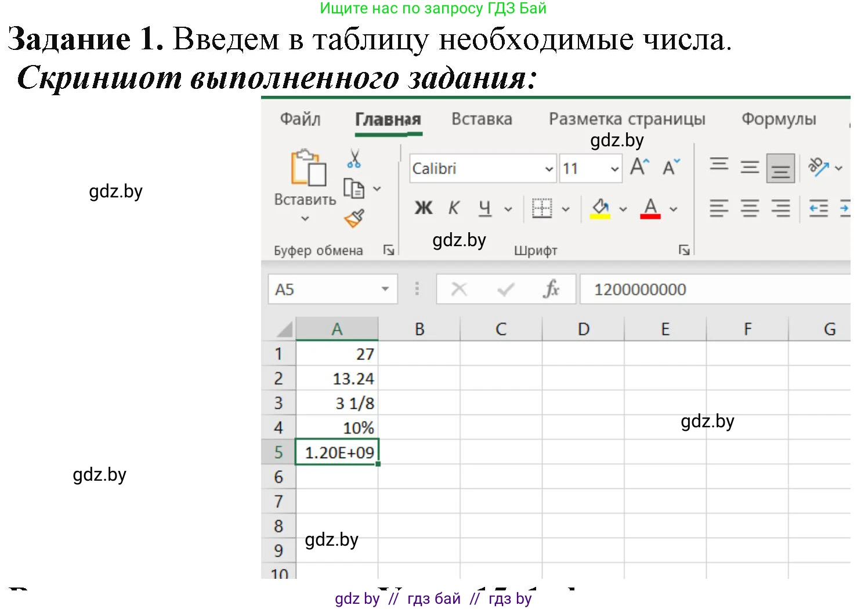Toggle italic formatting (К)
The height and width of the screenshot is (609, 868).
[453, 208]
